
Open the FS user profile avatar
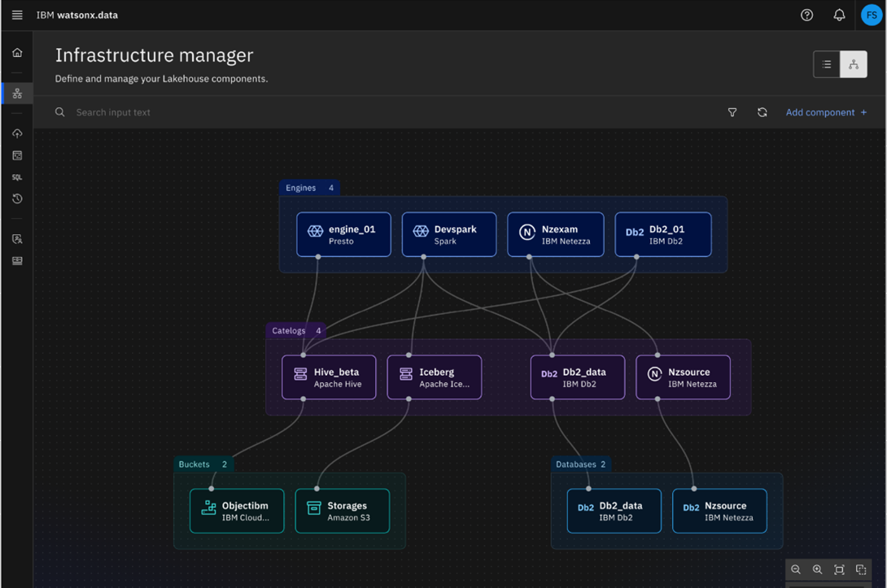click(x=872, y=15)
